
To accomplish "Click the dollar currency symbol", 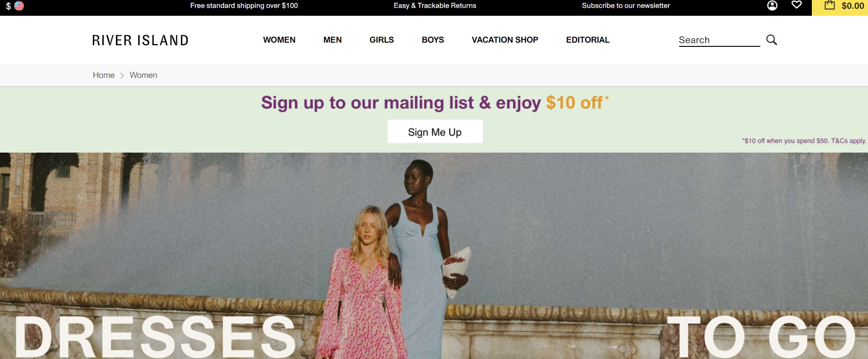I will coord(8,6).
